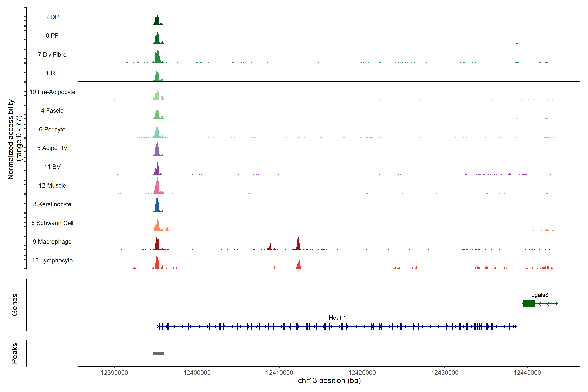Click the purple 5 Adipo BV peak
Image resolution: width=588 pixels, height=392 pixels.
point(157,151)
